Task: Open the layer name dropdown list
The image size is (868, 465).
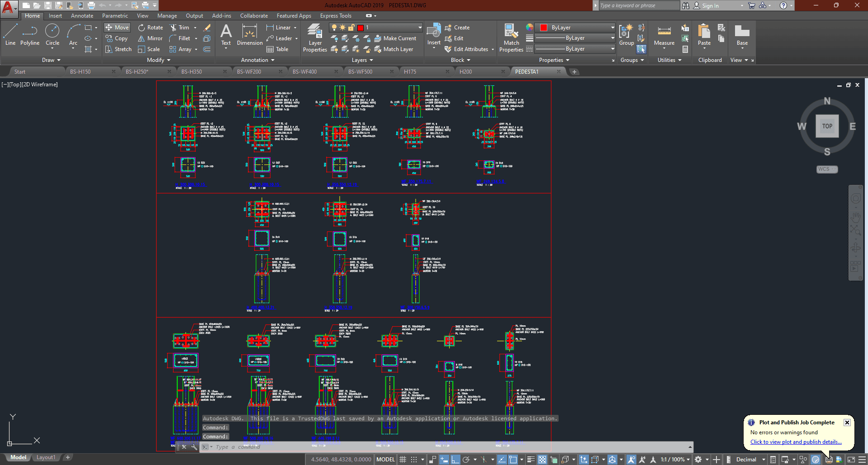Action: coord(420,28)
